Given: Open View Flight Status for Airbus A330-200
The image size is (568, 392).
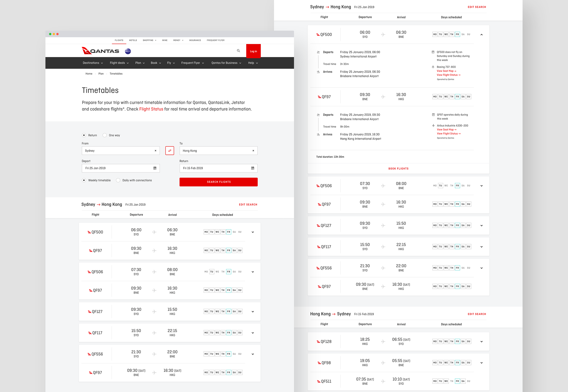Looking at the screenshot, I should (449, 134).
